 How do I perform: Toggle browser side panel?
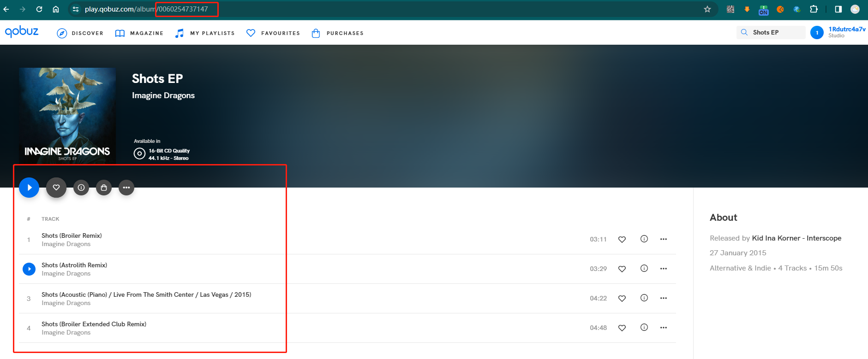[838, 9]
